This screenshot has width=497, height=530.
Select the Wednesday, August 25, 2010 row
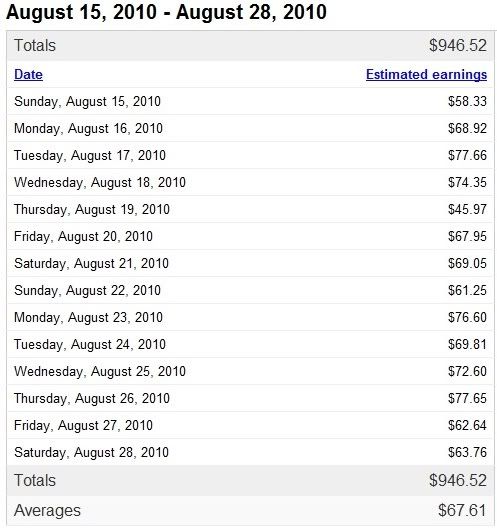250,371
